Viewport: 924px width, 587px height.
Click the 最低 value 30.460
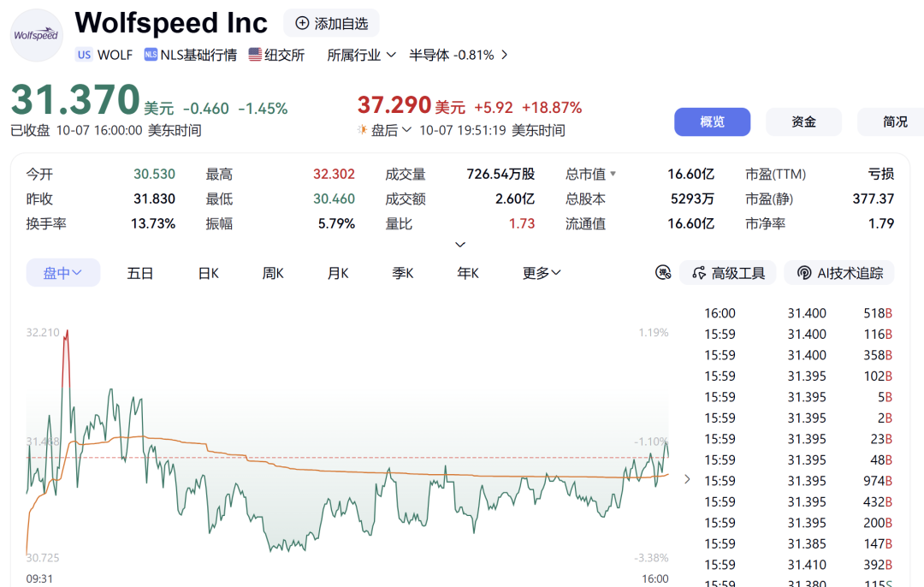[x=334, y=199]
